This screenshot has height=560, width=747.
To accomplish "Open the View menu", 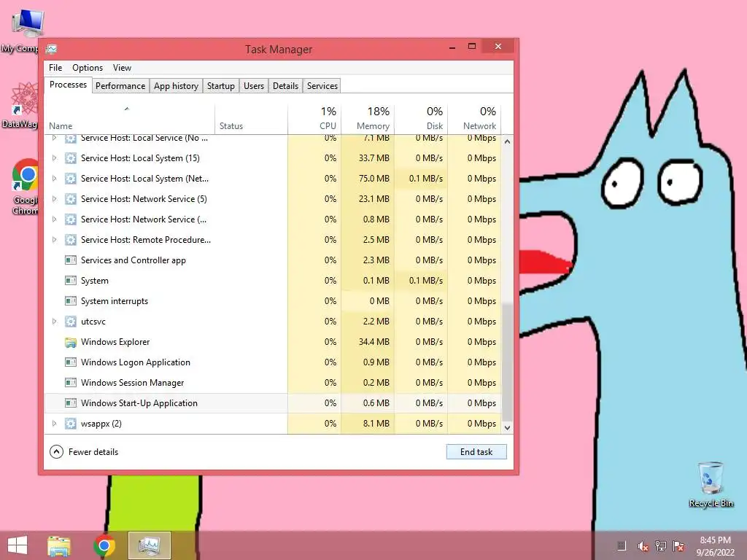I will (122, 68).
